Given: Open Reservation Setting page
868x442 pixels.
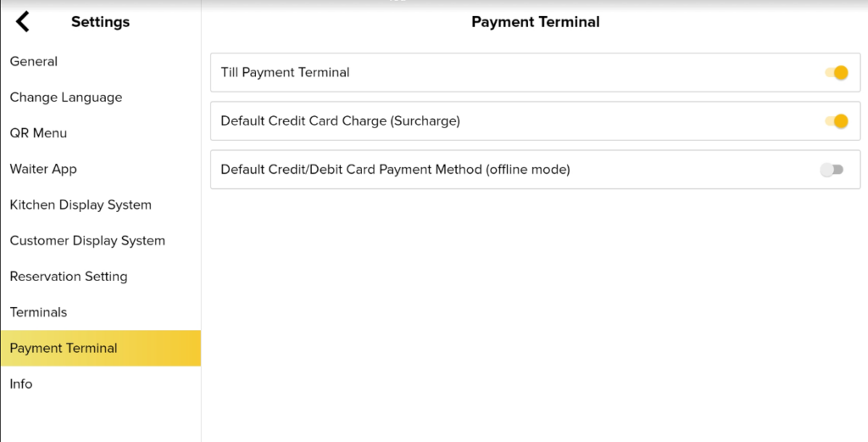Looking at the screenshot, I should pos(69,277).
